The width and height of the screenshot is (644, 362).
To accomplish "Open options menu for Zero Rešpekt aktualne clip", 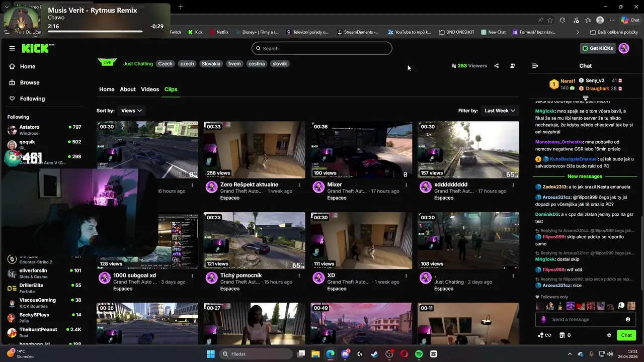I will click(x=299, y=185).
